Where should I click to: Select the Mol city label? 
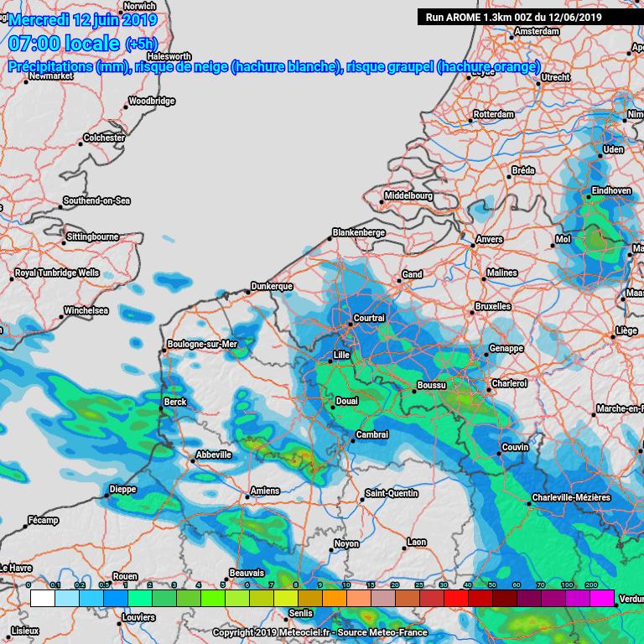click(563, 239)
